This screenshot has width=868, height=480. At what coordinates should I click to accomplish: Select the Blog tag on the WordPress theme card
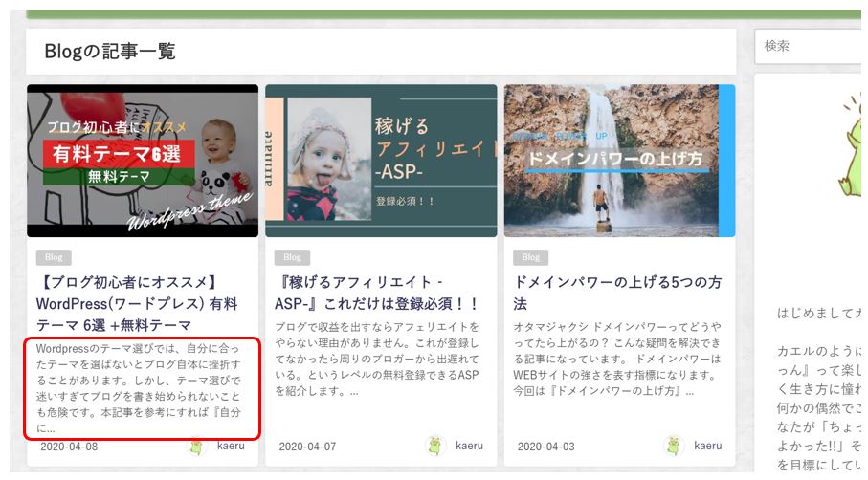54,257
